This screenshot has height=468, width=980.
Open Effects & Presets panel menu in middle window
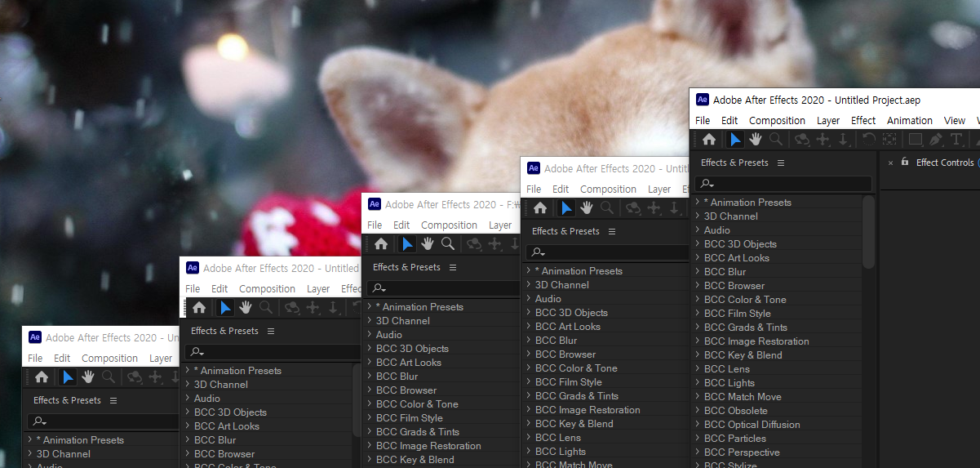[x=453, y=267]
